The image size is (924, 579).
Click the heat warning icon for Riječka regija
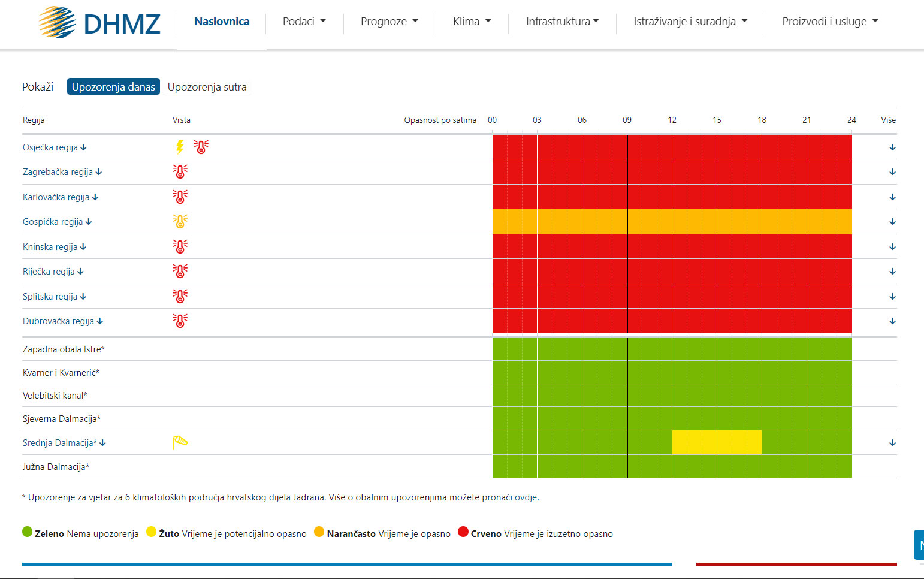180,271
